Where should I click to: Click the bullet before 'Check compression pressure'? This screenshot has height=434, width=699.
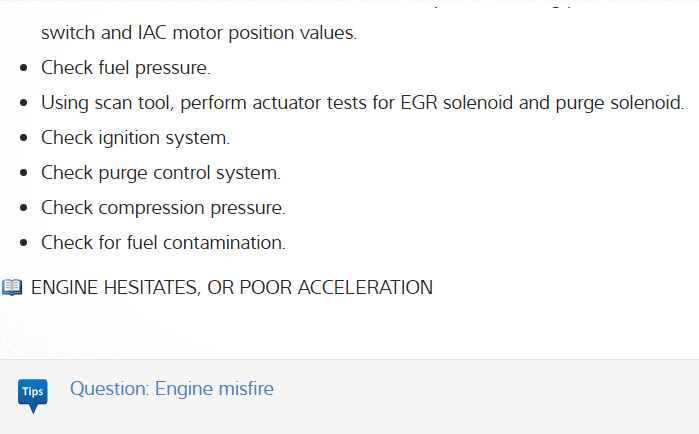pyautogui.click(x=24, y=208)
